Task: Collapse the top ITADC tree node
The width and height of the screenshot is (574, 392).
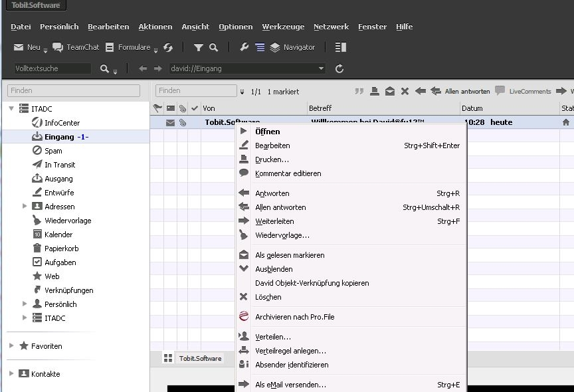Action: (11, 108)
